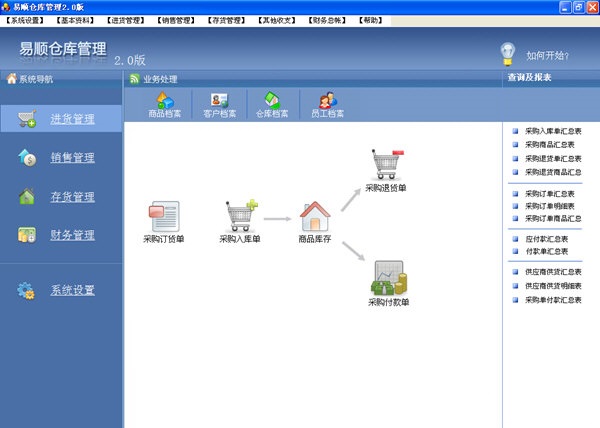Open the 采购订单明细表 report
The width and height of the screenshot is (600, 428).
(x=549, y=206)
